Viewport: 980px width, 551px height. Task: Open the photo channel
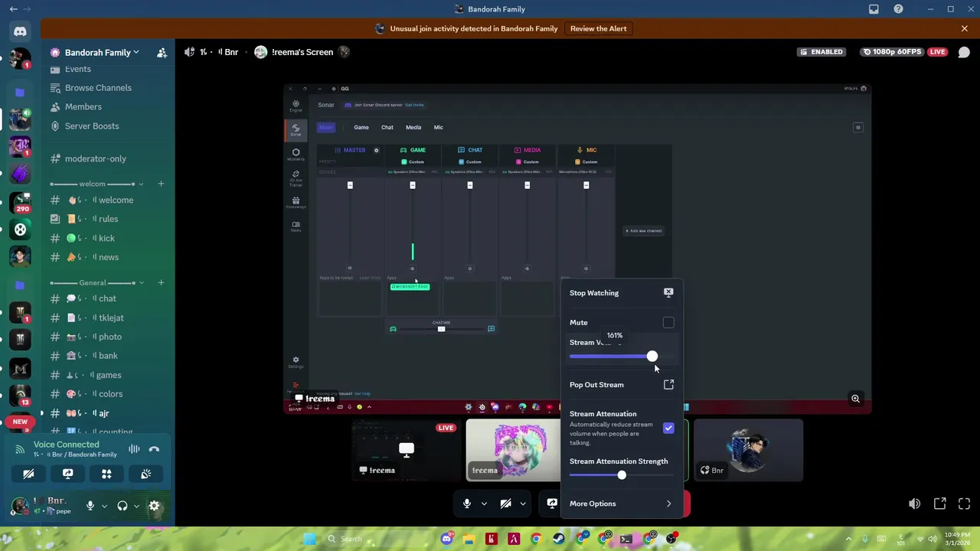[x=107, y=337]
